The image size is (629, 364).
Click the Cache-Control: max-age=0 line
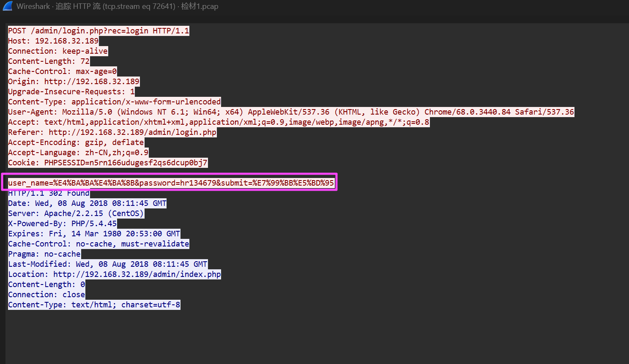click(63, 71)
